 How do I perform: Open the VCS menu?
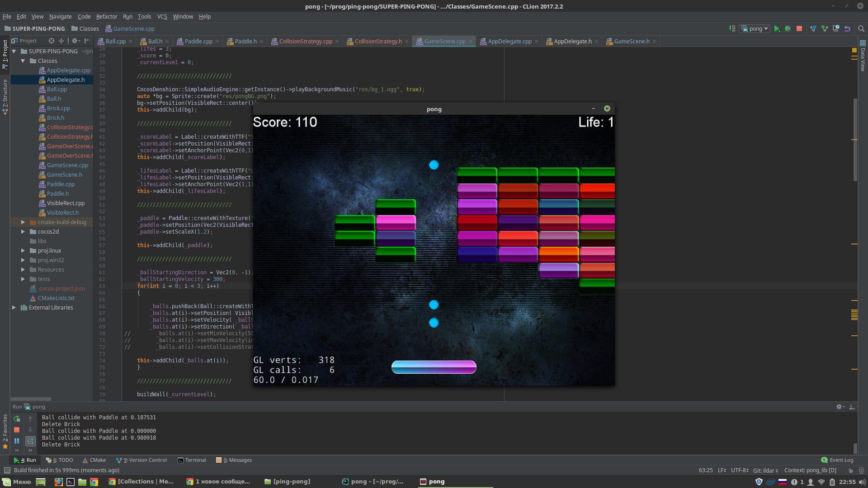pyautogui.click(x=162, y=16)
